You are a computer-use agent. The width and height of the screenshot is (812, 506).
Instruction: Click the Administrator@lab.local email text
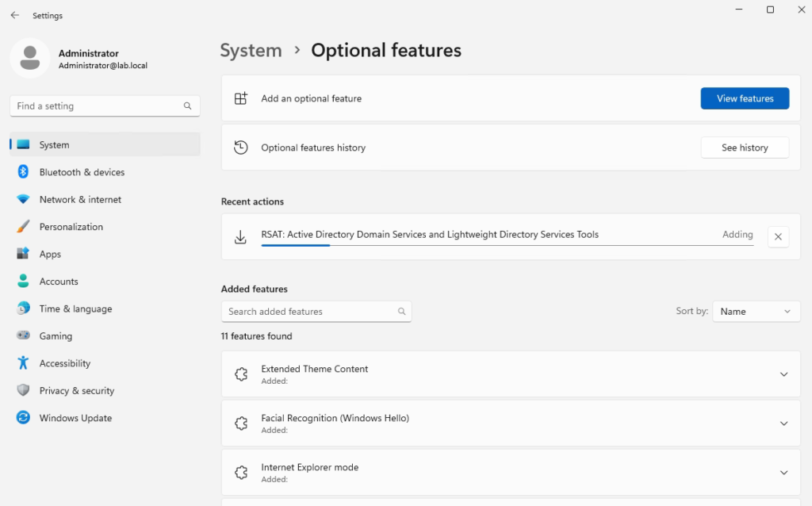[103, 66]
